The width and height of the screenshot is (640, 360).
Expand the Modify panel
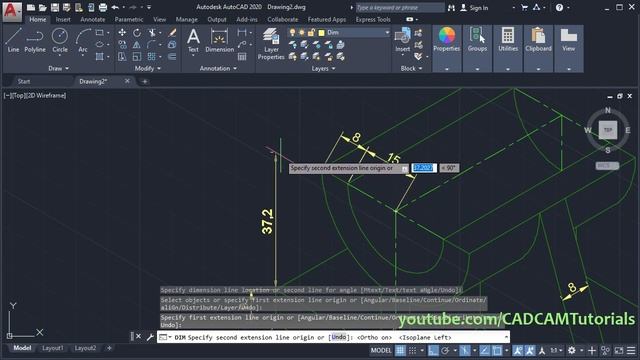tap(147, 69)
